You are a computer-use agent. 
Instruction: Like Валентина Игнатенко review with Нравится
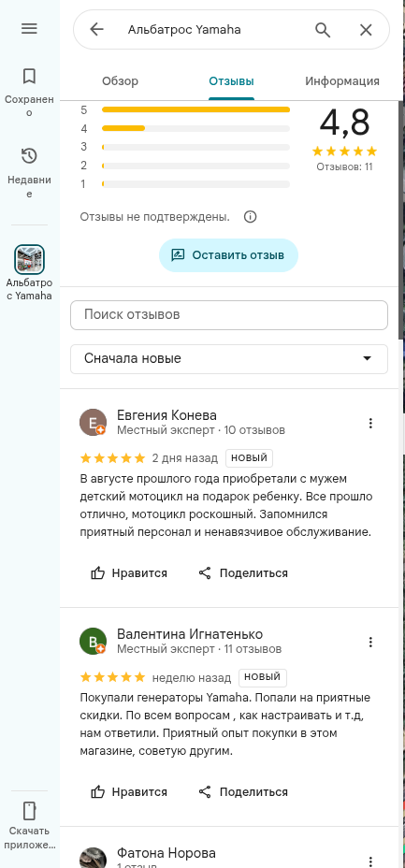point(129,792)
